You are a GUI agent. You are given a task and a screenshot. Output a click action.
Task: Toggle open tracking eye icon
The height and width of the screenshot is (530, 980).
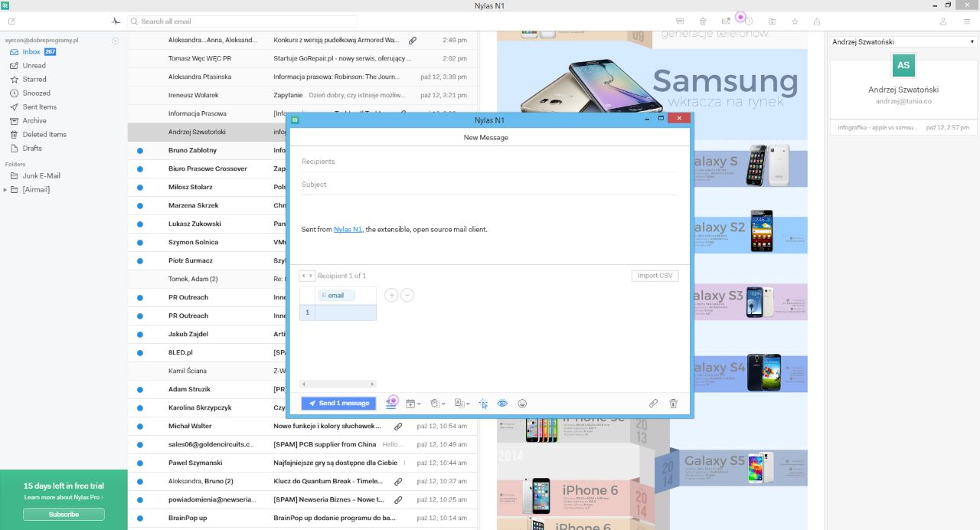(x=503, y=404)
